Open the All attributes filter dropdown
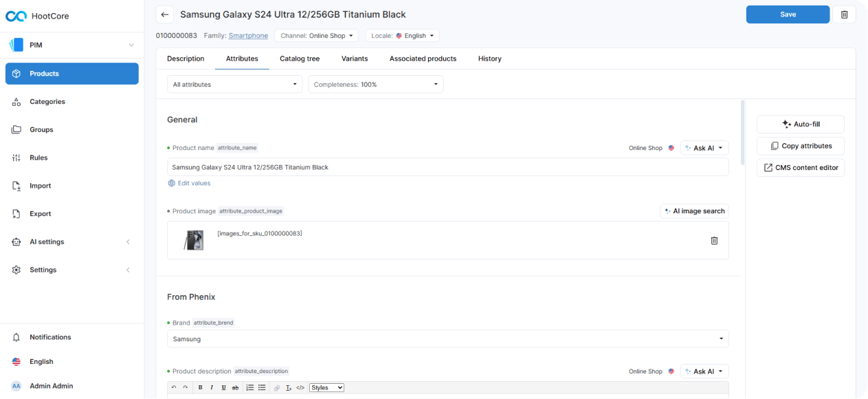The width and height of the screenshot is (868, 399). click(x=234, y=85)
